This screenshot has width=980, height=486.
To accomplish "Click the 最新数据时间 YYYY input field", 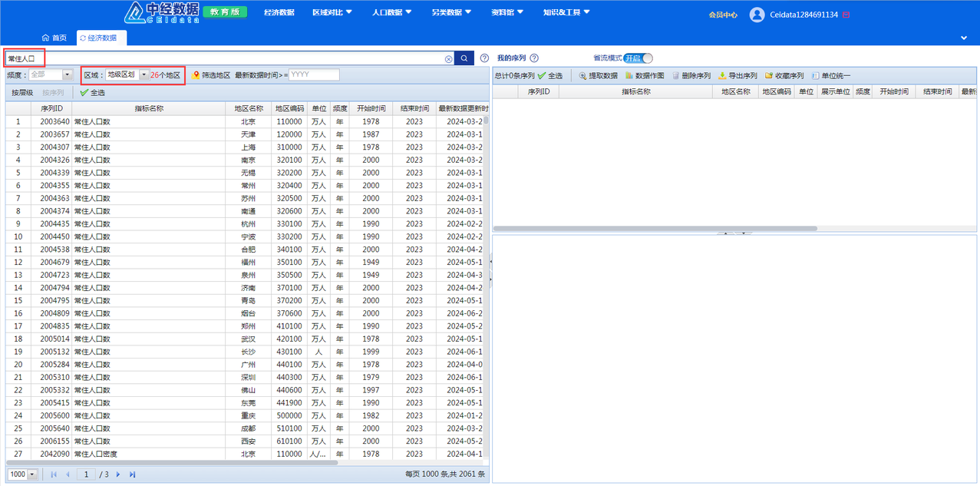I will (x=314, y=75).
